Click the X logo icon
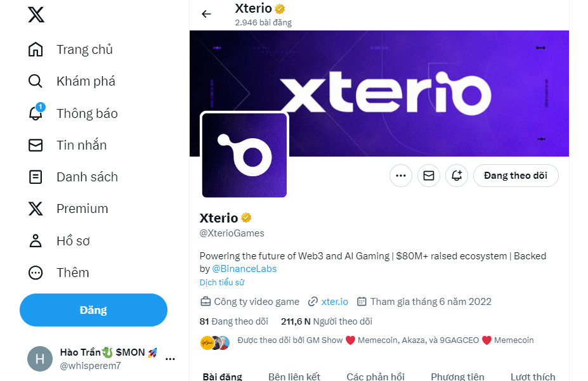The image size is (588, 381). pyautogui.click(x=36, y=15)
